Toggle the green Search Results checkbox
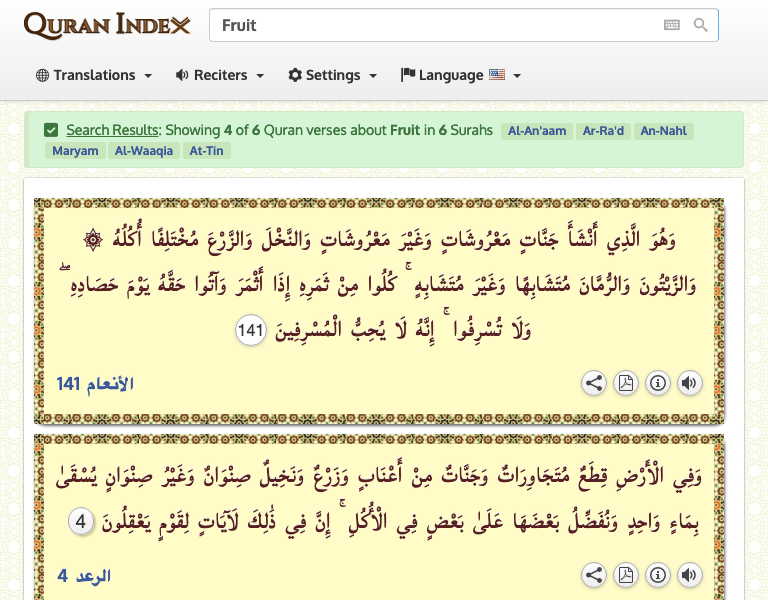Image resolution: width=768 pixels, height=600 pixels. click(x=51, y=130)
